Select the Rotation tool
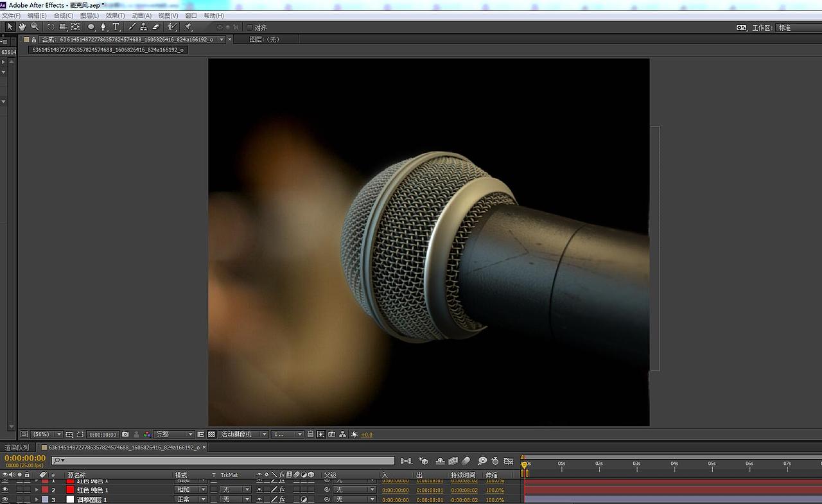Viewport: 822px width, 504px height. click(x=51, y=27)
